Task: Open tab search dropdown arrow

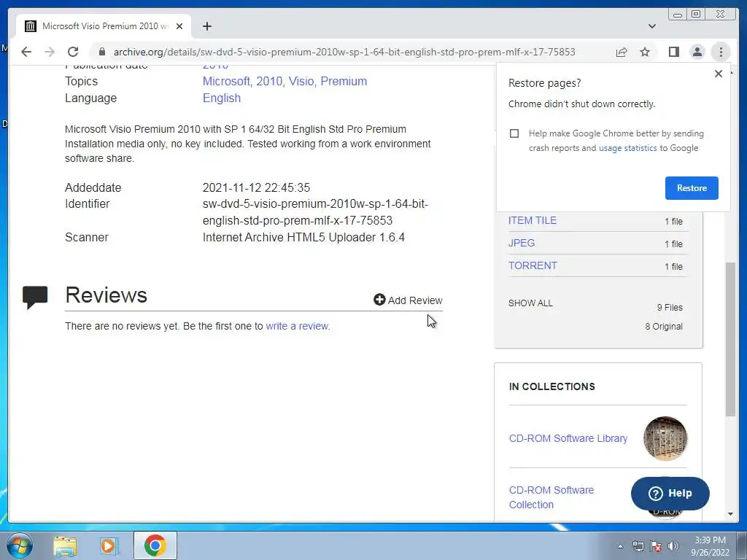Action: point(651,26)
